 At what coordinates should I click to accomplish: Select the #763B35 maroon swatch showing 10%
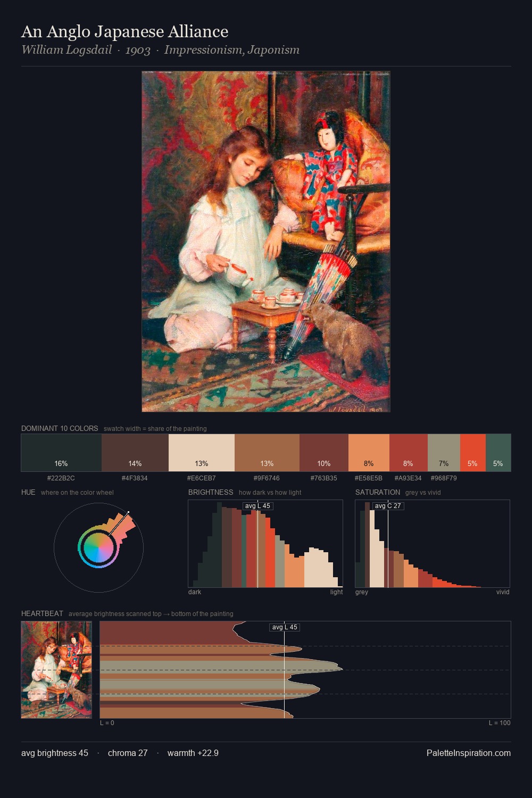[324, 453]
